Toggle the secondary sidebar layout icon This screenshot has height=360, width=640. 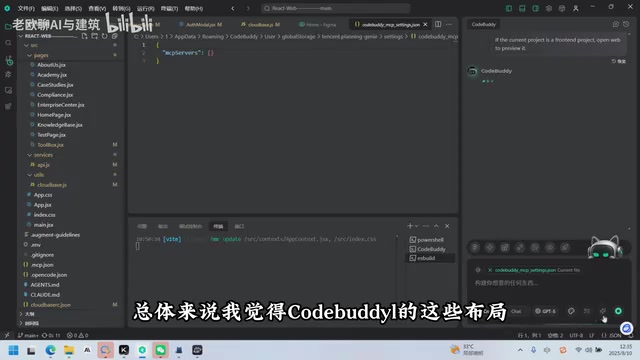pyautogui.click(x=536, y=8)
